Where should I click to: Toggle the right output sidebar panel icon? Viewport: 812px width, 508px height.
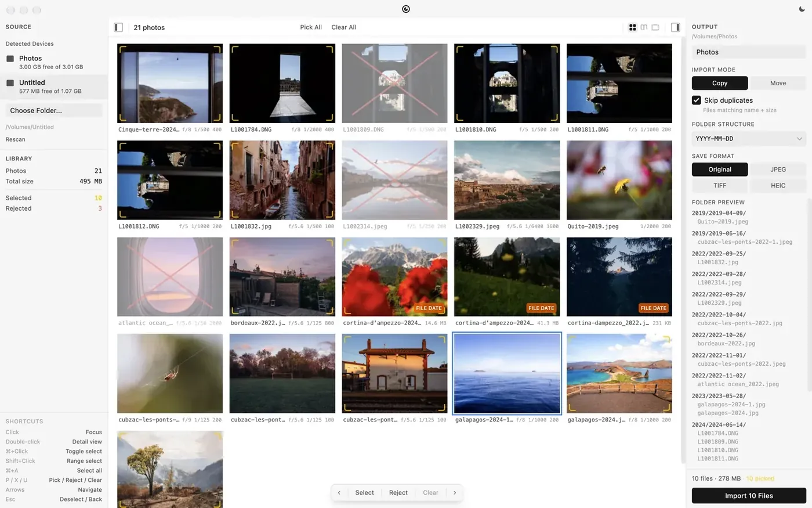pos(675,27)
